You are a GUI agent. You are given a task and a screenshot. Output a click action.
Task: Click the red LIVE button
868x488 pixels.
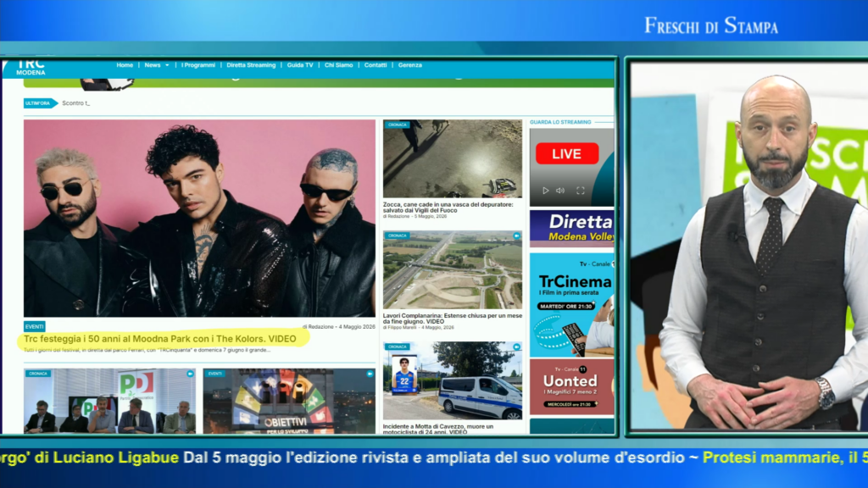[567, 153]
